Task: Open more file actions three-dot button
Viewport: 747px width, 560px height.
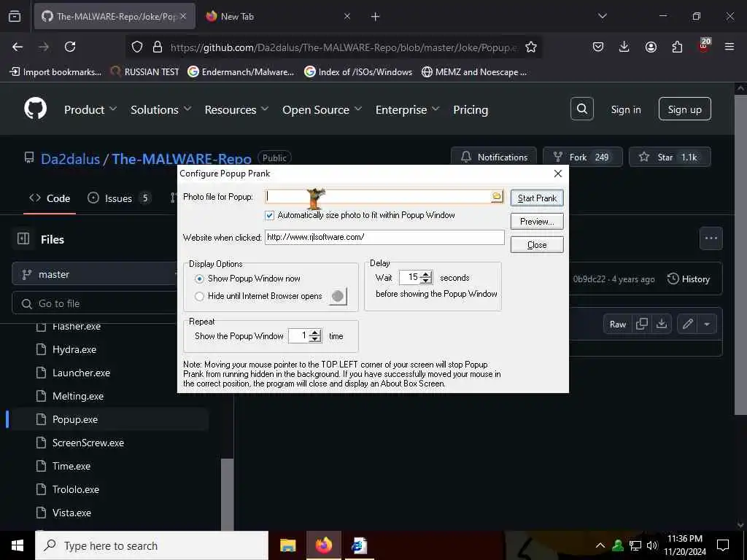Action: pos(711,238)
